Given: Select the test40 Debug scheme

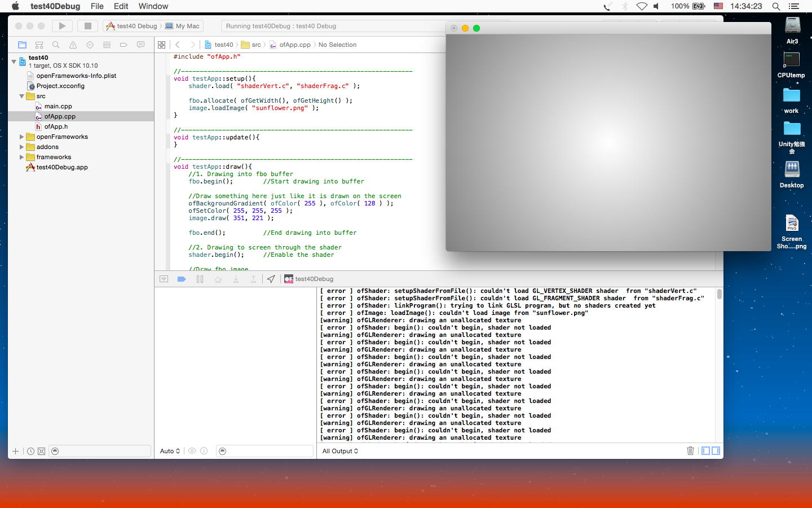Looking at the screenshot, I should (x=132, y=26).
